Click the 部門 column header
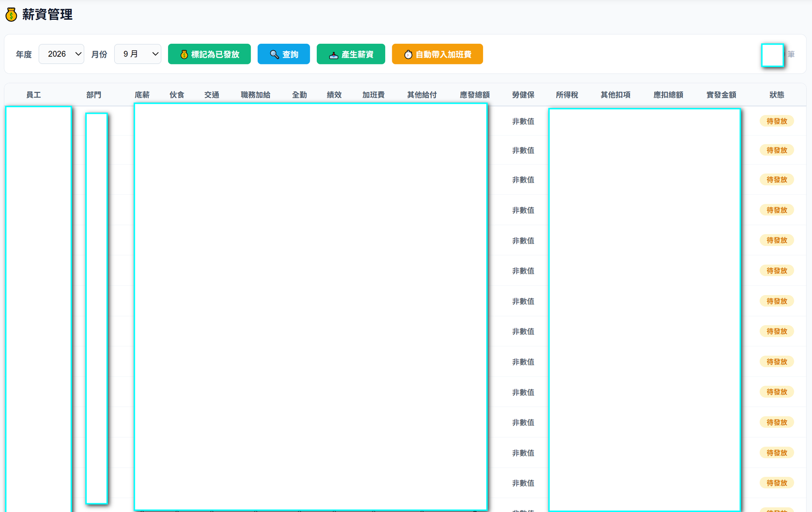Image resolution: width=812 pixels, height=512 pixels. pos(94,95)
